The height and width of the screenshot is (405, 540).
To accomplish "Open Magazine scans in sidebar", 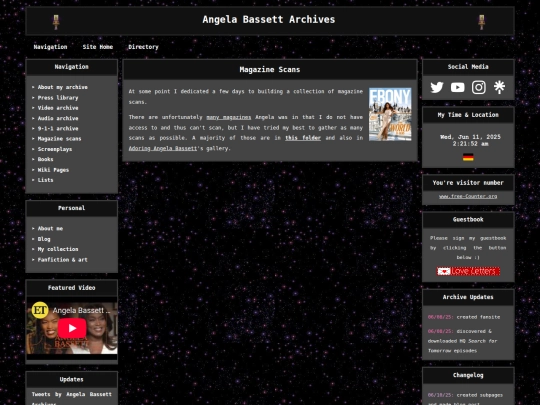I will [59, 139].
